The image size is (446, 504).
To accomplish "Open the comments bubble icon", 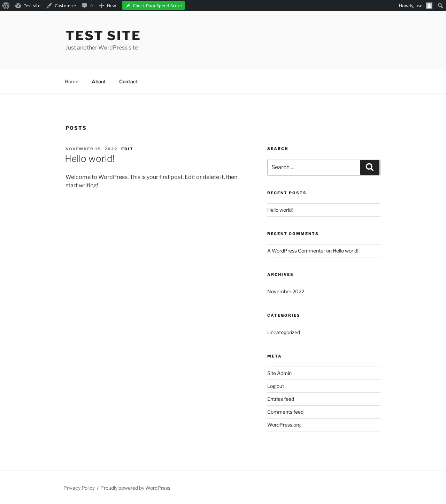I will coord(84,6).
